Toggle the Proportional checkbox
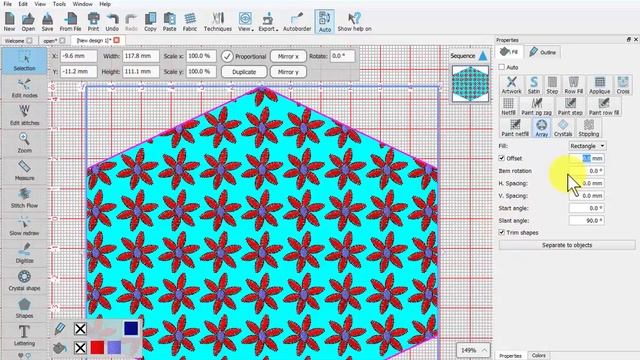This screenshot has height=360, width=640. 227,56
